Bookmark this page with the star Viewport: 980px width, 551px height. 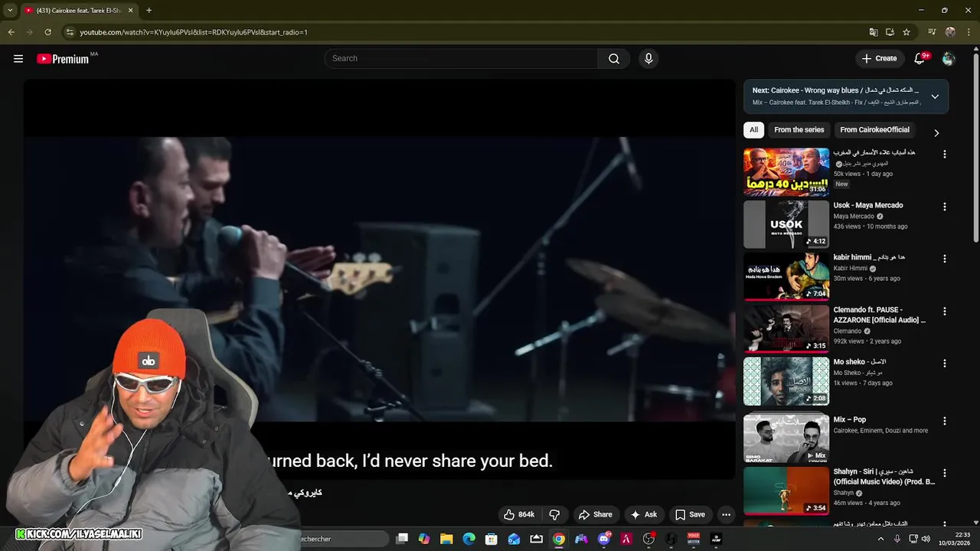(906, 32)
